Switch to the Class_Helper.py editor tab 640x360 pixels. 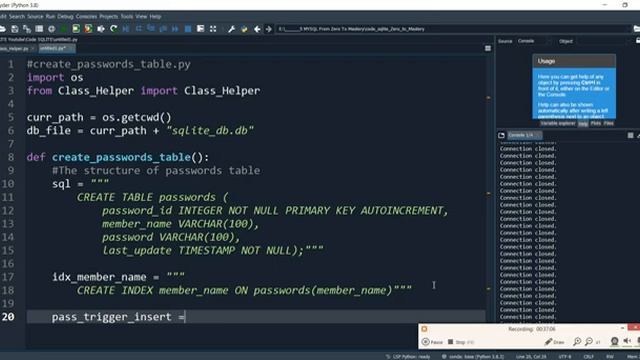16,48
